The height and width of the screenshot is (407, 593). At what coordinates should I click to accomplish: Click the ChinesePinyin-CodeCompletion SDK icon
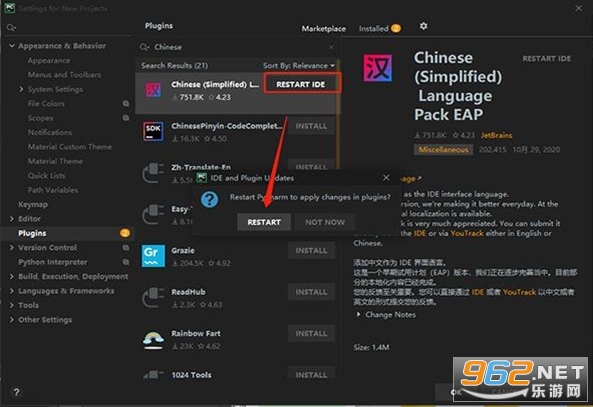coord(153,131)
